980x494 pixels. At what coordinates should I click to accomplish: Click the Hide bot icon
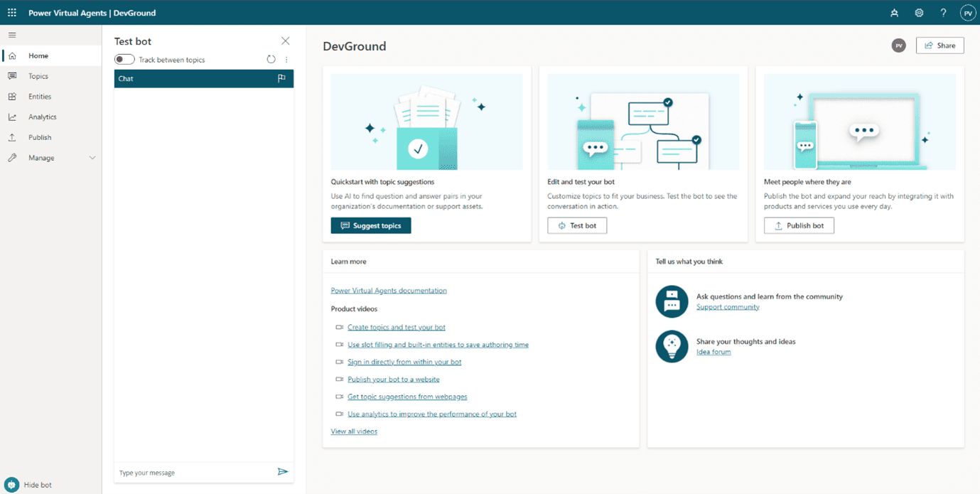pos(11,485)
